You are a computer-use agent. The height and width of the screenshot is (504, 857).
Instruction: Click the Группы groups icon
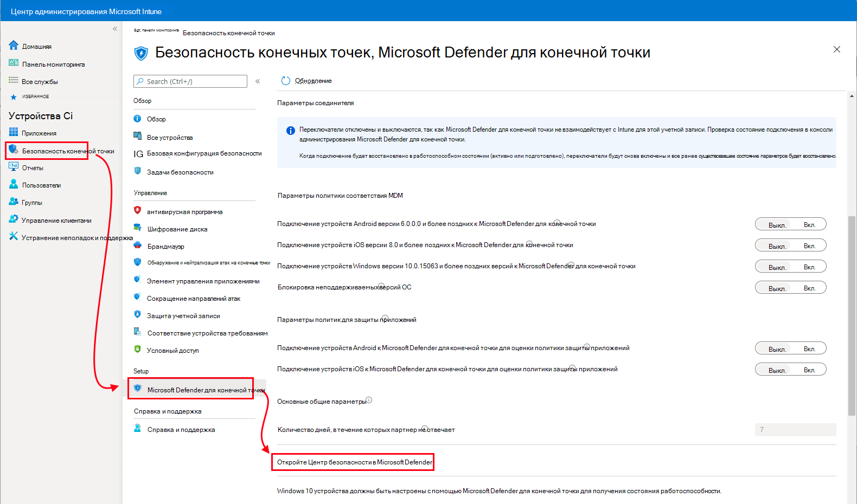click(14, 202)
